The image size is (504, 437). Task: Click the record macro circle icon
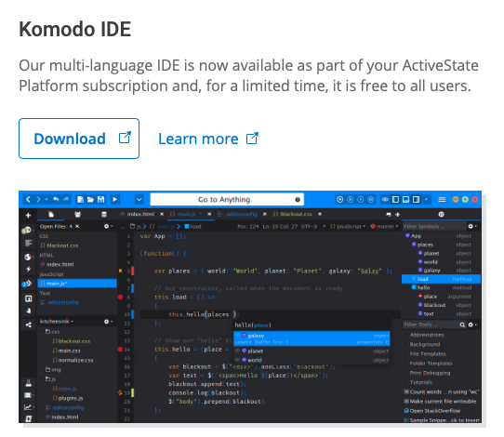point(339,200)
